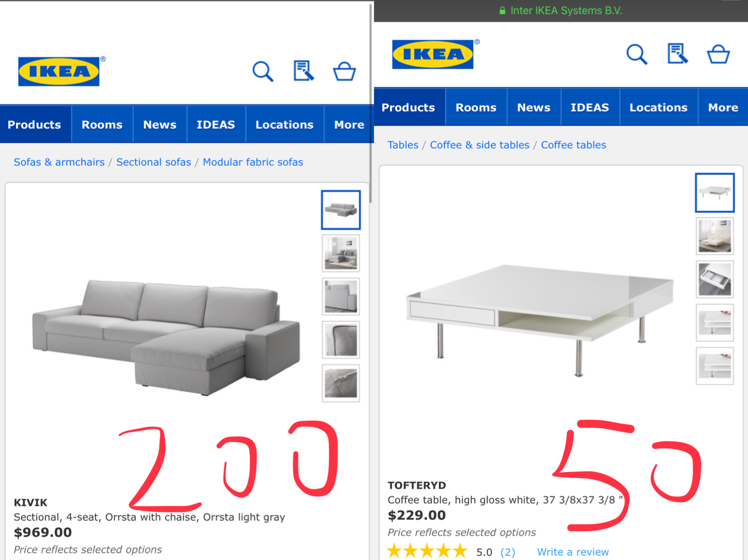Open the shopping basket on right page
The image size is (748, 560).
[718, 54]
